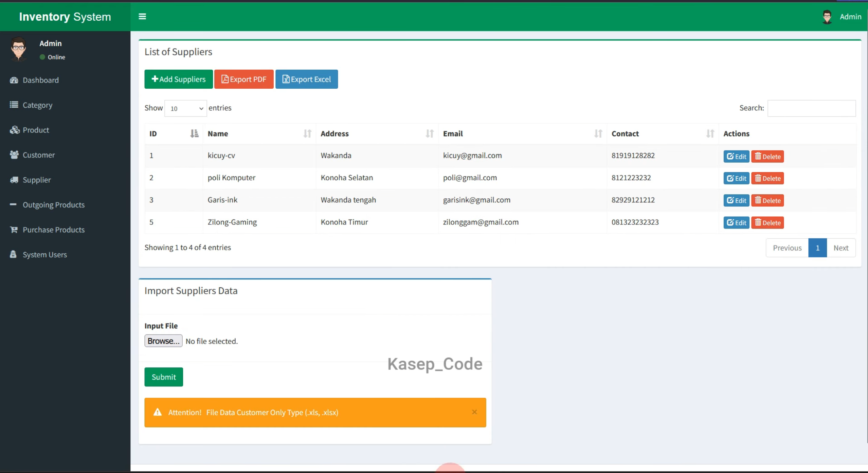Toggle the hamburger sidebar menu icon

[142, 16]
